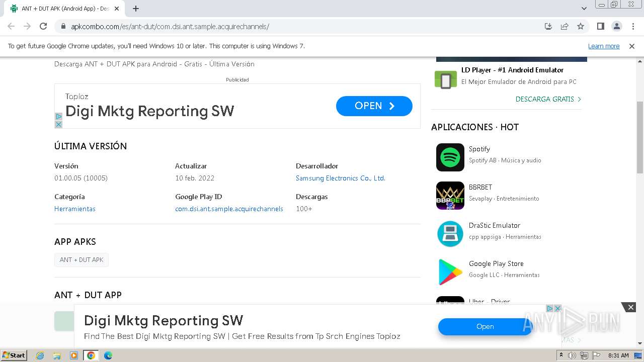Share this page using the share icon
Viewport: 644px width, 362px height.
coord(565,26)
